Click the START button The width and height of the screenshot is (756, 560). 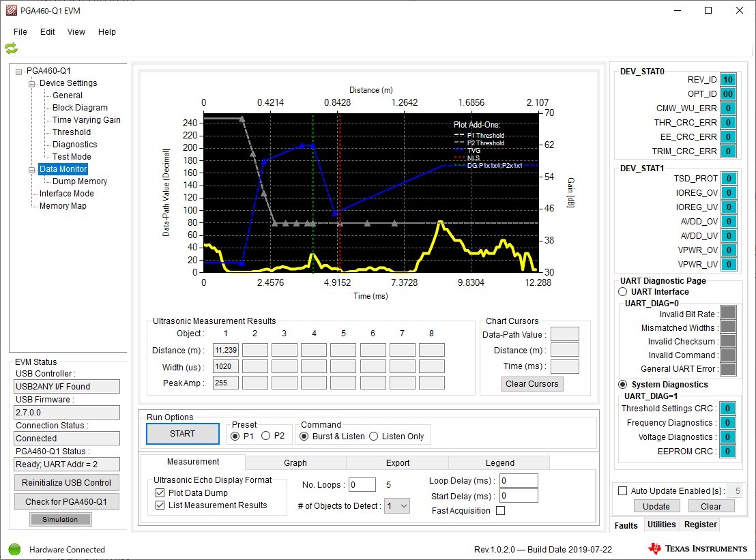(183, 434)
